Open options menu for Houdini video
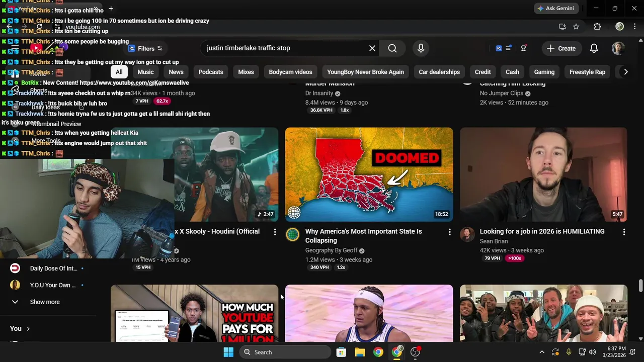644x362 pixels. (275, 232)
